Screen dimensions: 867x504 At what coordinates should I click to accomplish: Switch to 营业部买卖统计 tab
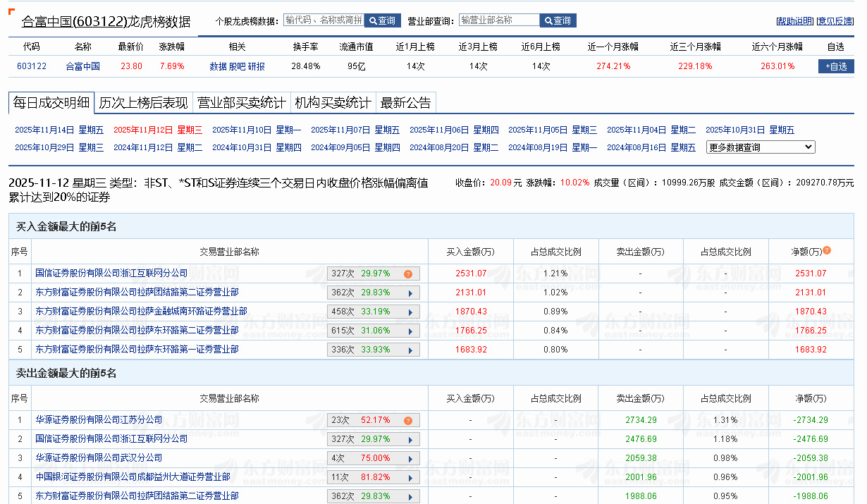point(241,103)
